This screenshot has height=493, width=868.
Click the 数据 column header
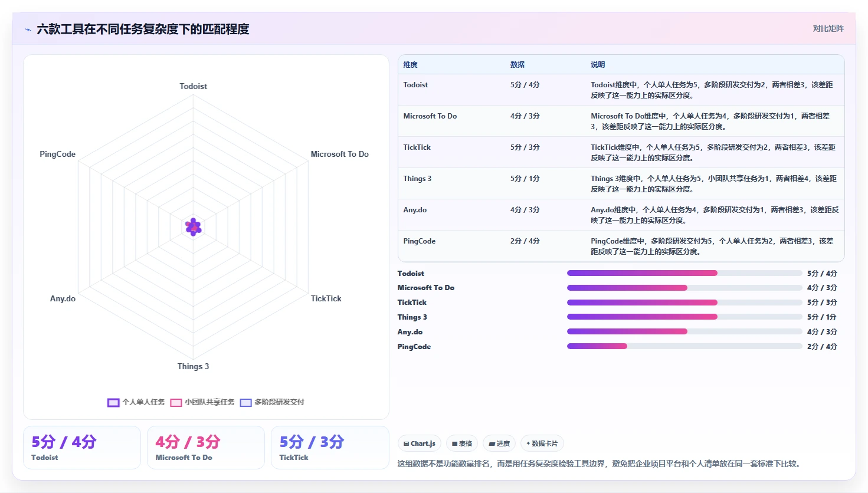tap(517, 65)
